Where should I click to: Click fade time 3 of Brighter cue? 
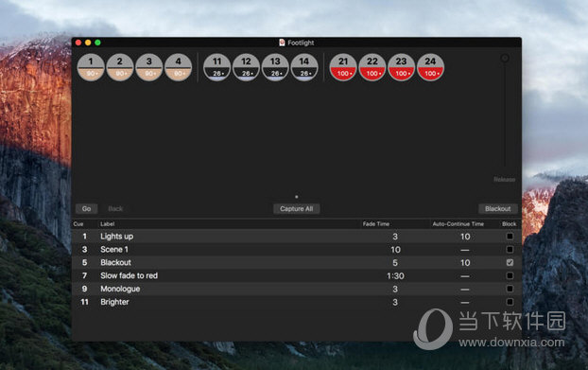pyautogui.click(x=395, y=302)
